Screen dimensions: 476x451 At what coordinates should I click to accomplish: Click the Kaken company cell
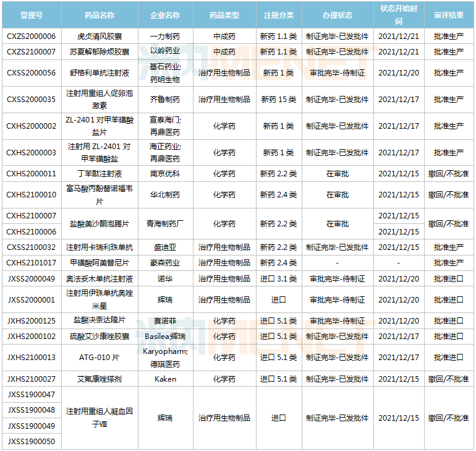tap(165, 379)
